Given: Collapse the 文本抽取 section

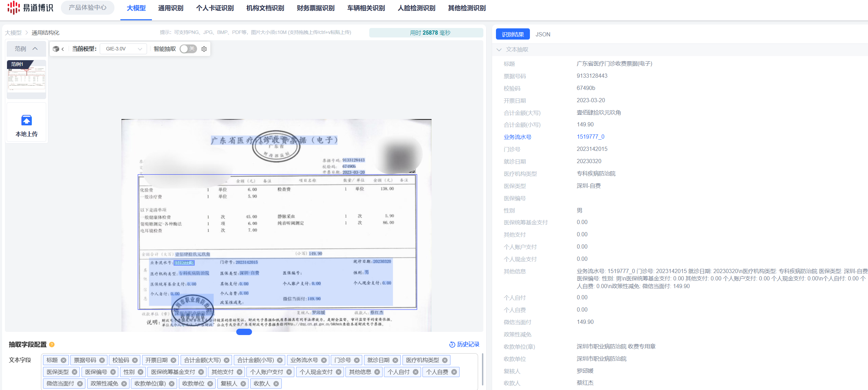Looking at the screenshot, I should 499,50.
